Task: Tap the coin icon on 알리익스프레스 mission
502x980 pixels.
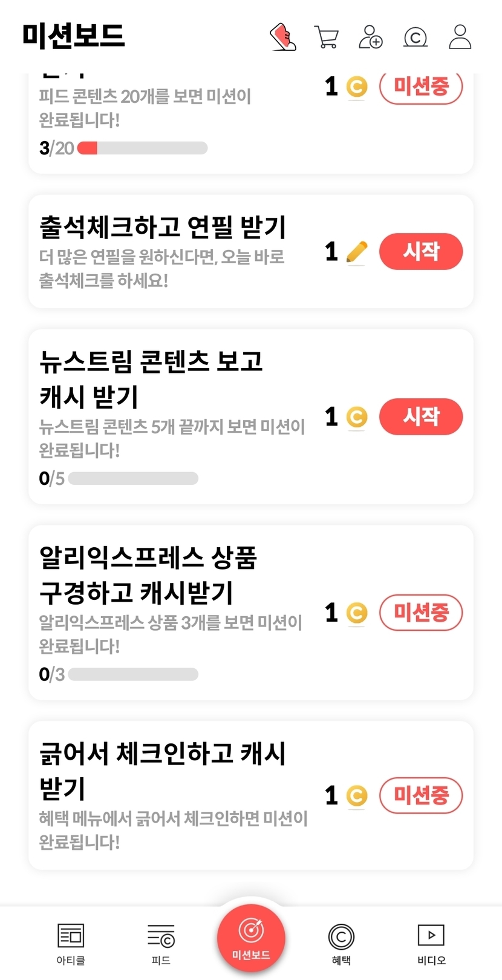Action: tap(357, 613)
